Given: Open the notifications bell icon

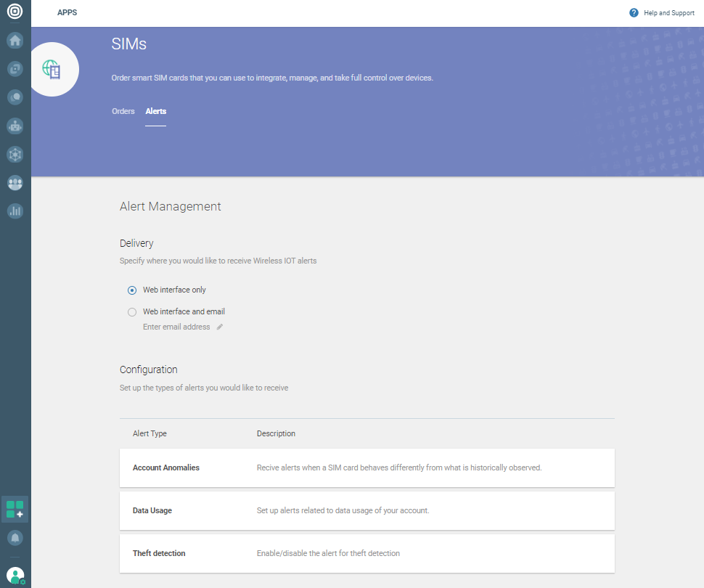Looking at the screenshot, I should pos(15,538).
